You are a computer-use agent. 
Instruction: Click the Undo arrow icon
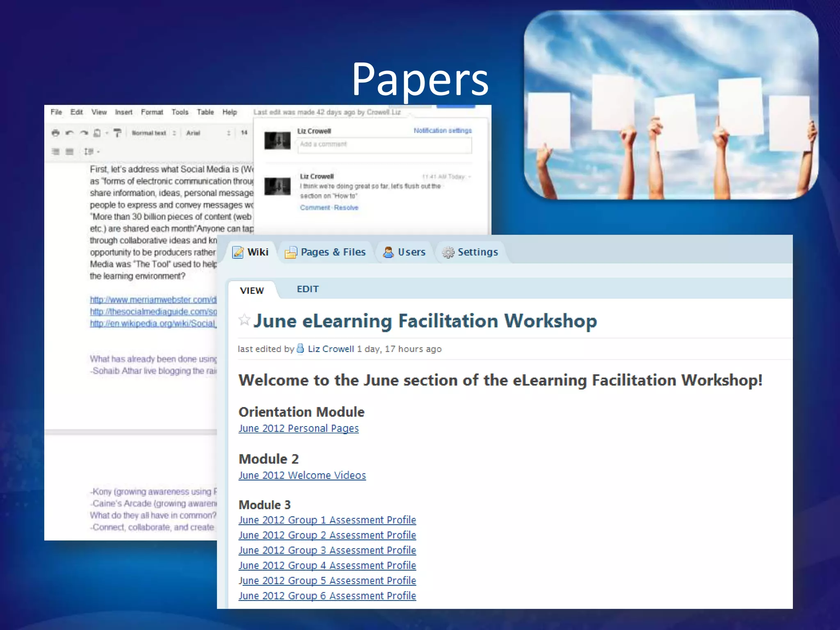(x=69, y=133)
